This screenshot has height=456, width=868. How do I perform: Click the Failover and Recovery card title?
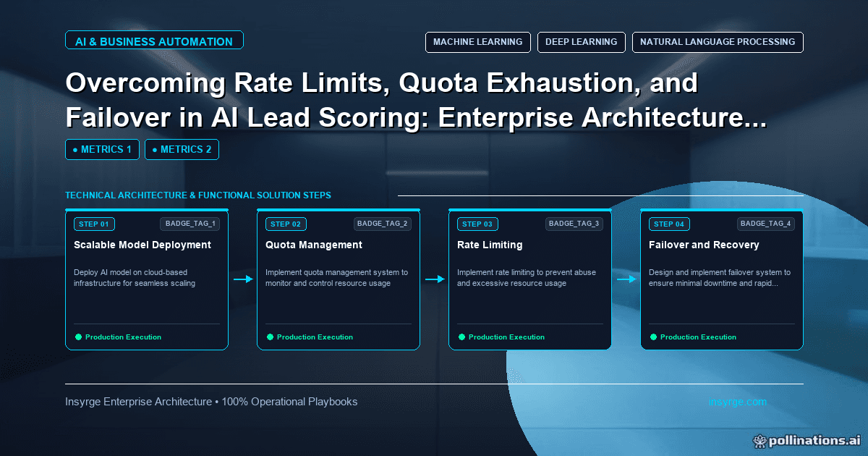[x=704, y=245]
